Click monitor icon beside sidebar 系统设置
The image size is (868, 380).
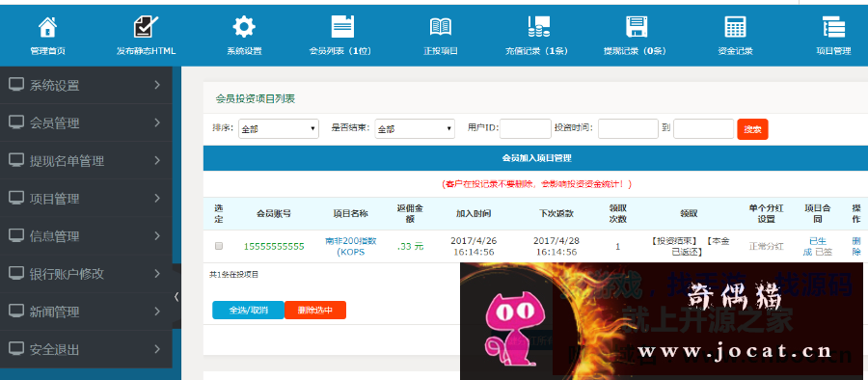pos(16,85)
